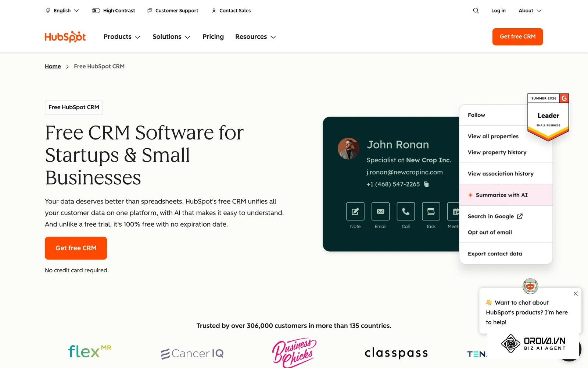Image resolution: width=588 pixels, height=368 pixels.
Task: Select Search in Google
Action: [x=495, y=216]
